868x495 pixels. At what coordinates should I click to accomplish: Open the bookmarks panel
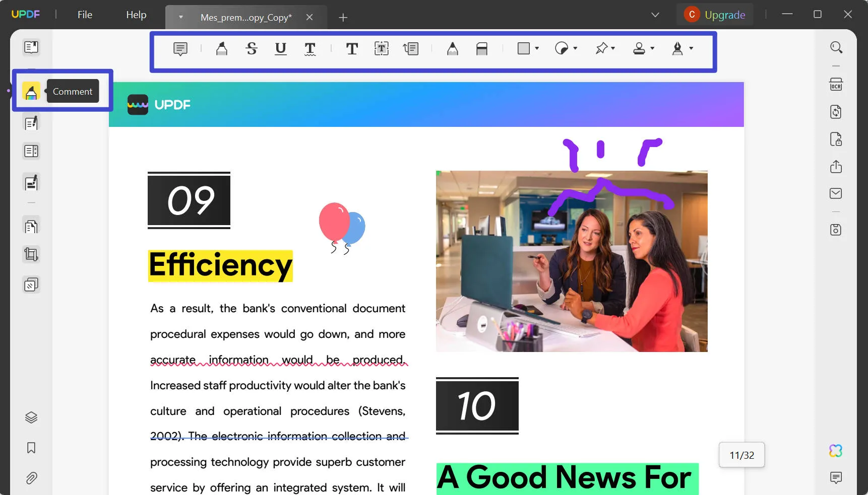[x=31, y=448]
